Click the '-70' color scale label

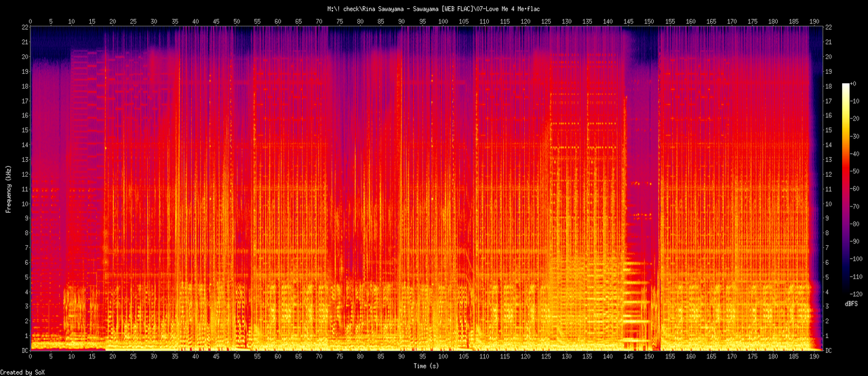[856, 207]
